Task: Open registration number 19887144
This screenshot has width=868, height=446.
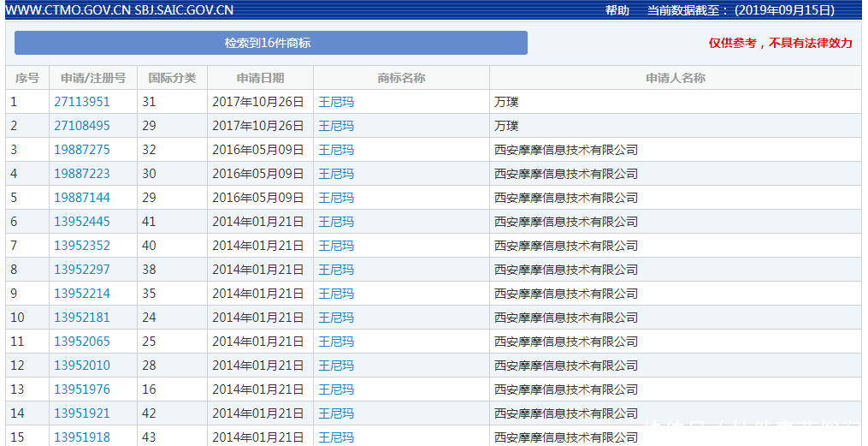Action: click(82, 198)
